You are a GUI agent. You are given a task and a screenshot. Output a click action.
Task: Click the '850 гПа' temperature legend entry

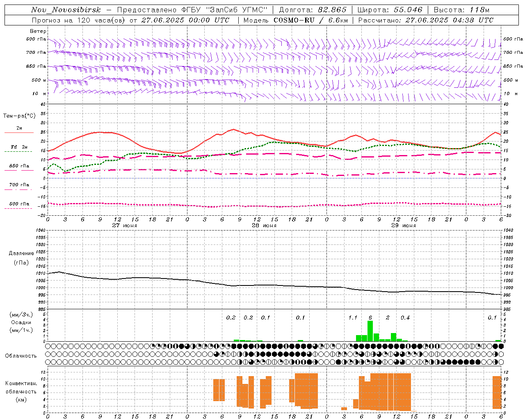[19, 166]
